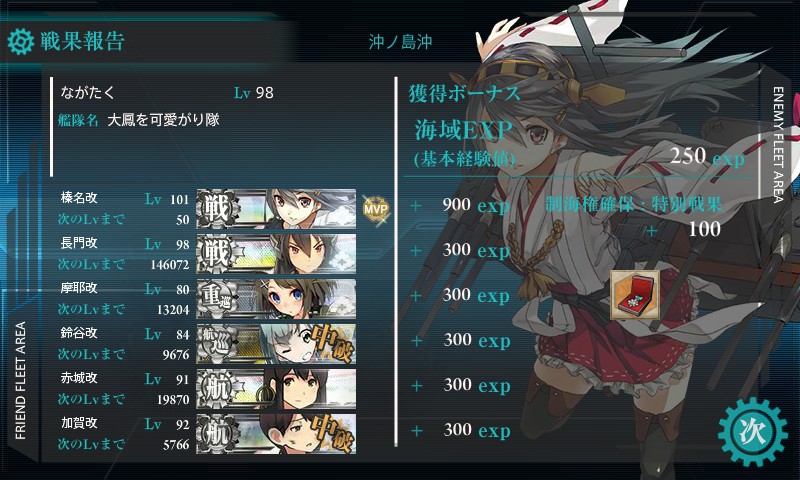The height and width of the screenshot is (480, 800).
Task: Click the 重巡 class icon for 摩耶改
Action: pyautogui.click(x=217, y=298)
